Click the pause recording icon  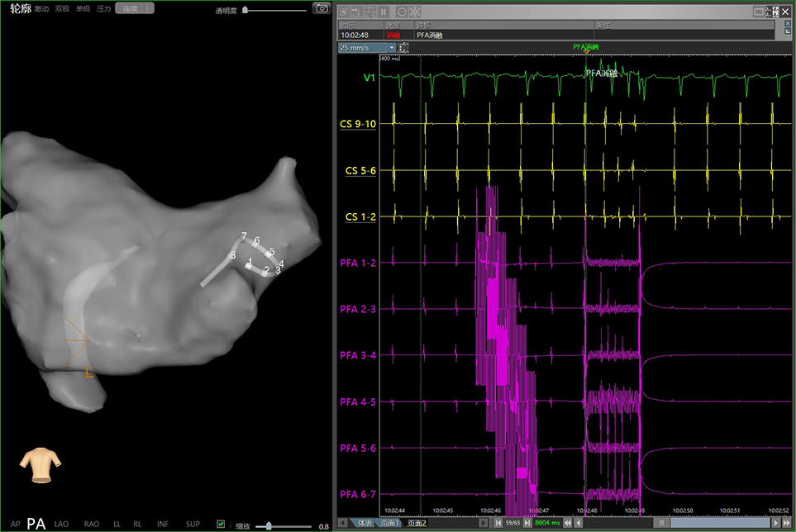[384, 12]
